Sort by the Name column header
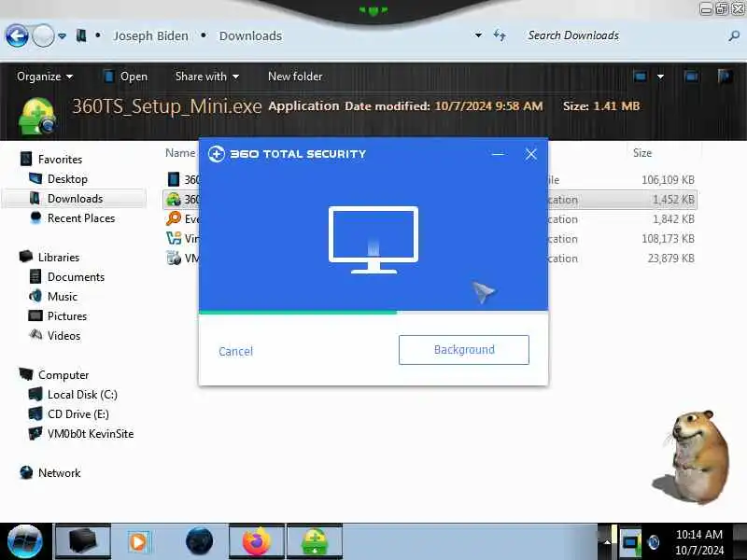 coord(180,153)
